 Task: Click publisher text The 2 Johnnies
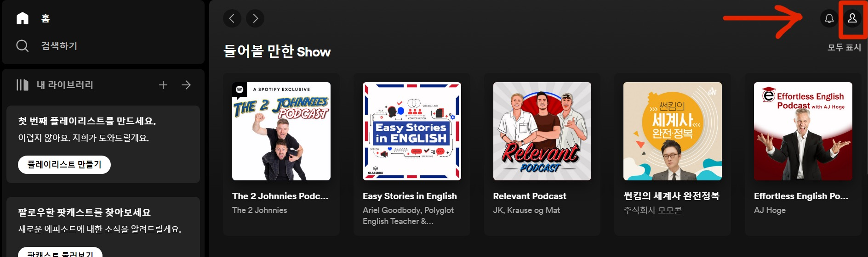coord(260,210)
